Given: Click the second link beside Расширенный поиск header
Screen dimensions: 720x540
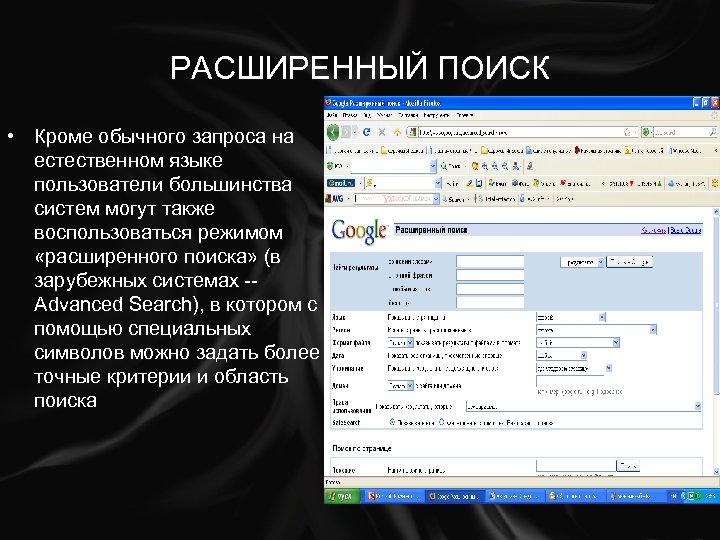Looking at the screenshot, I should [x=686, y=230].
